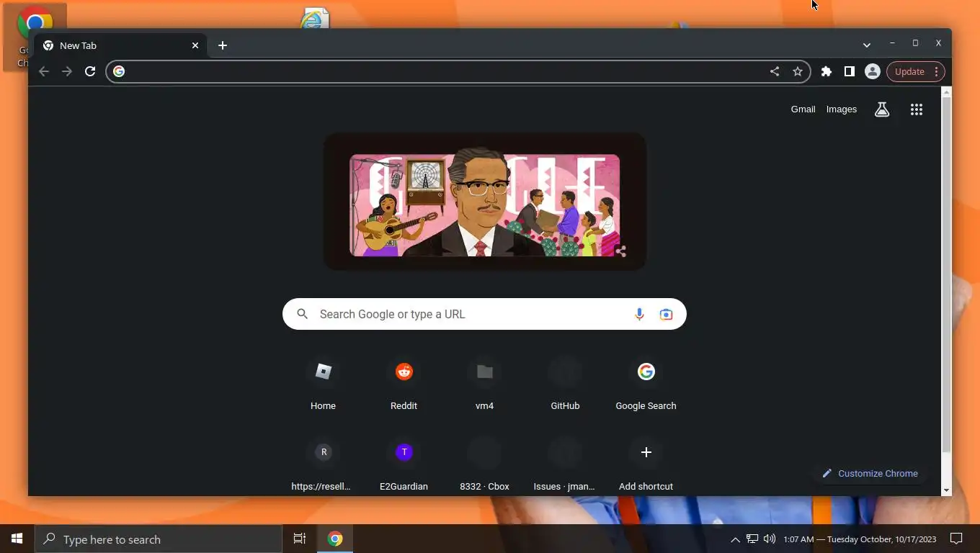Select the New Tab tab
The image size is (980, 553).
pos(120,45)
